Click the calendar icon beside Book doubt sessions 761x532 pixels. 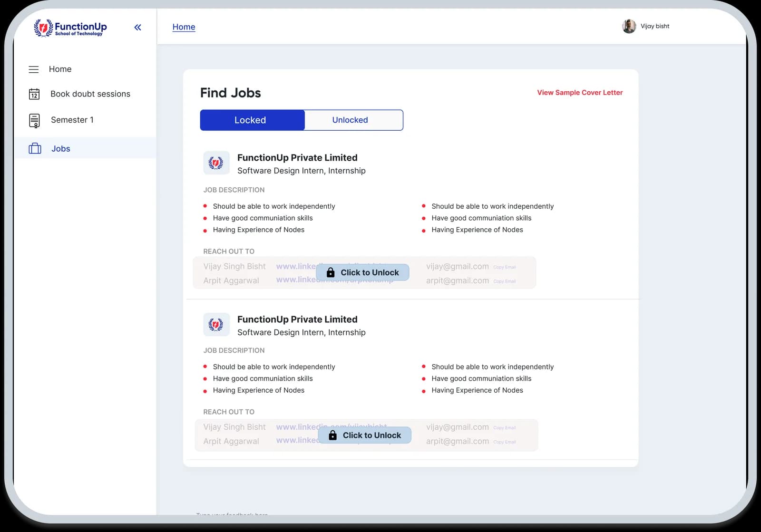(34, 94)
